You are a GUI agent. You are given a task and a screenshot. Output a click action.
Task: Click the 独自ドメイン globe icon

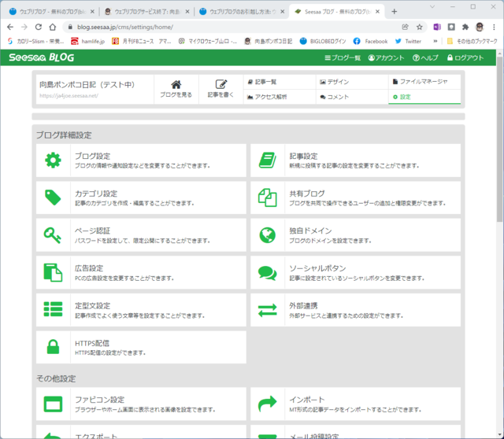pos(268,235)
